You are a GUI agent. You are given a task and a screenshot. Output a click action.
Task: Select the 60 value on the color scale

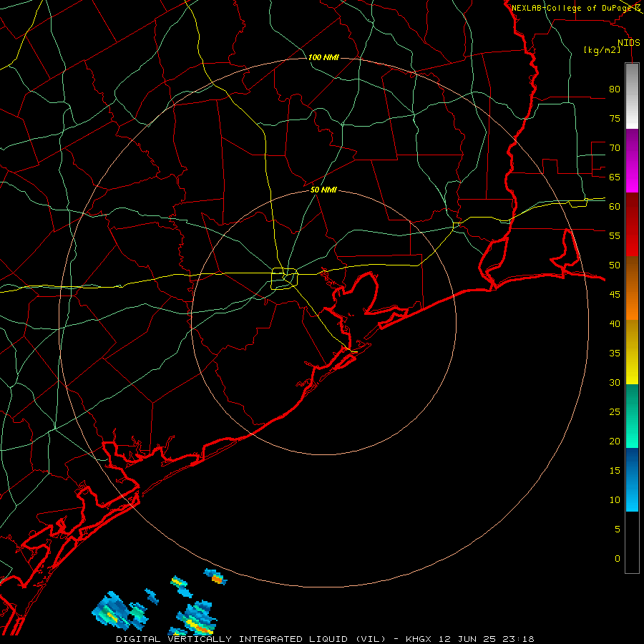tap(615, 207)
